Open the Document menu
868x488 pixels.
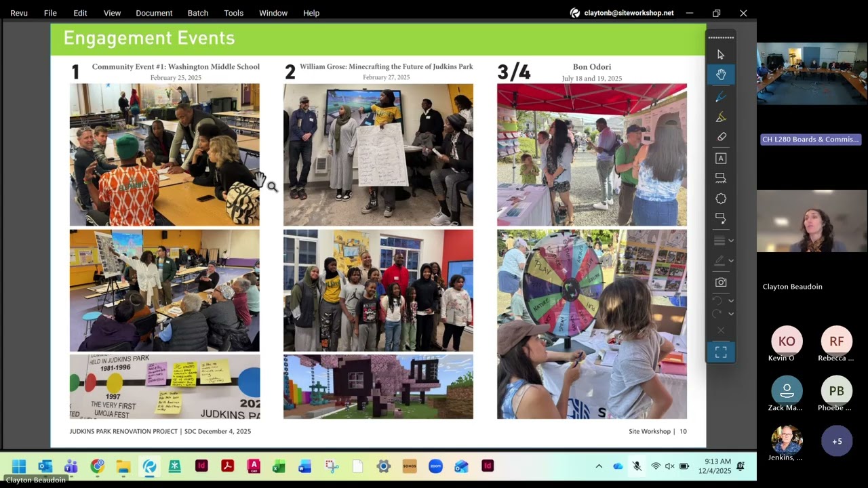coord(154,13)
